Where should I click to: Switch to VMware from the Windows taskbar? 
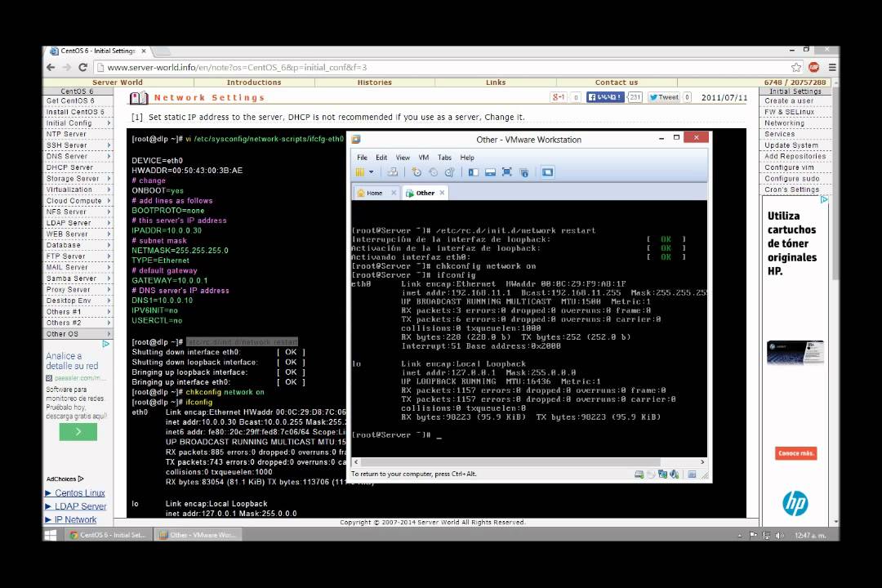(x=198, y=535)
